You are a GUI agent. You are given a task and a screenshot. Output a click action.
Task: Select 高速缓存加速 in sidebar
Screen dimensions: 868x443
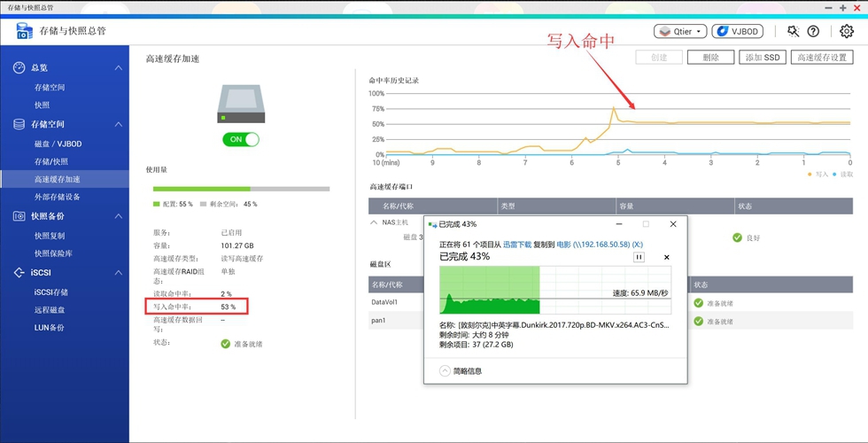(x=57, y=179)
